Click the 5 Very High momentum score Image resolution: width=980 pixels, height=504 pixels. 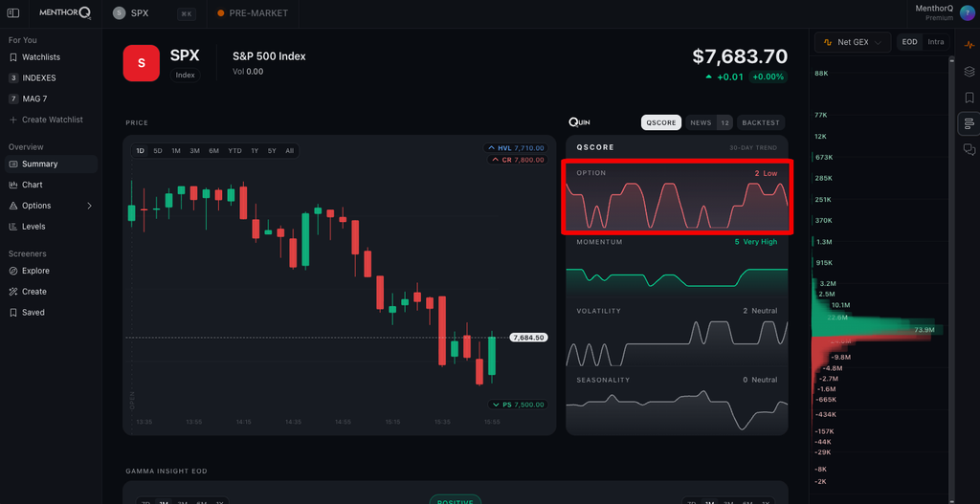coord(756,242)
